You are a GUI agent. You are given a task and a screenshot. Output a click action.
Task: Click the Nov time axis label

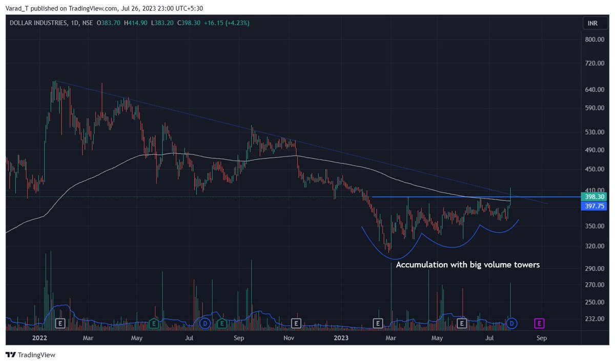coord(289,338)
